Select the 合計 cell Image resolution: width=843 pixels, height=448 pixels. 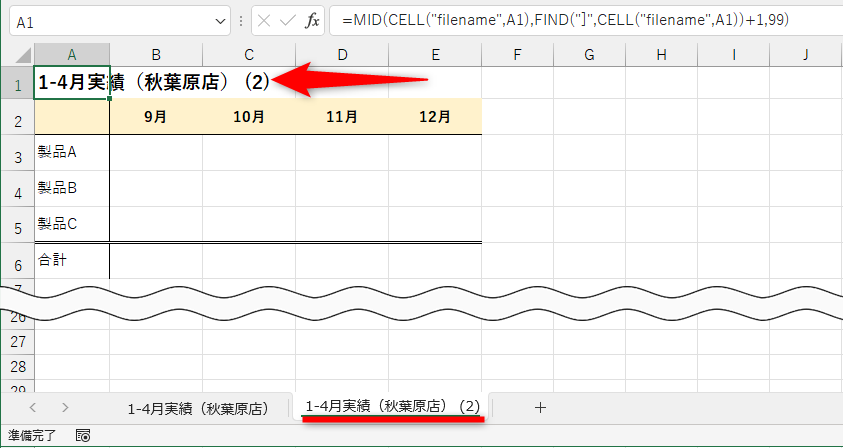click(x=72, y=261)
